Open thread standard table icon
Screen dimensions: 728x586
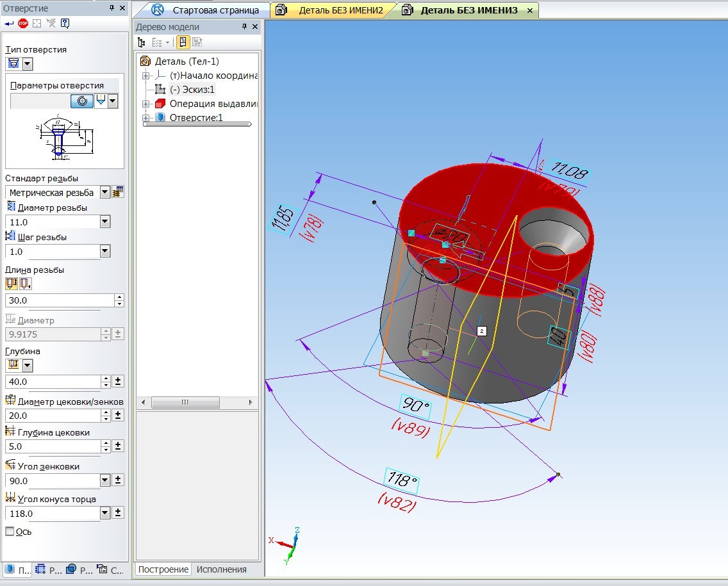(x=118, y=192)
